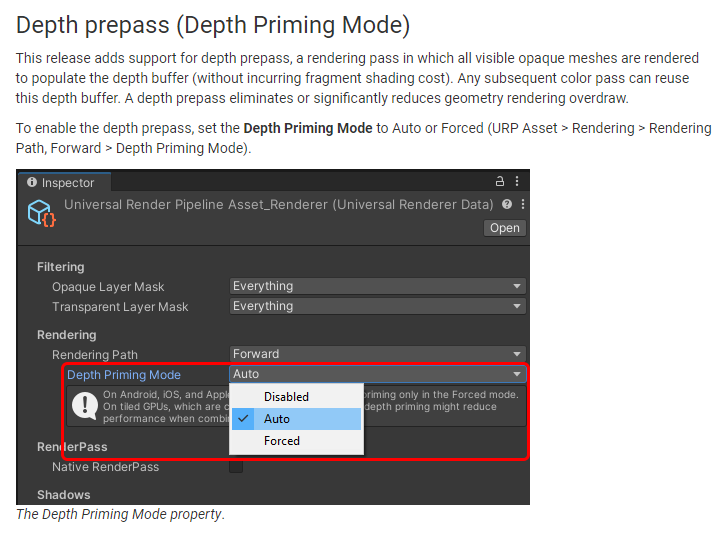Open the Inspector tab kebab menu
The width and height of the screenshot is (726, 537).
[517, 183]
